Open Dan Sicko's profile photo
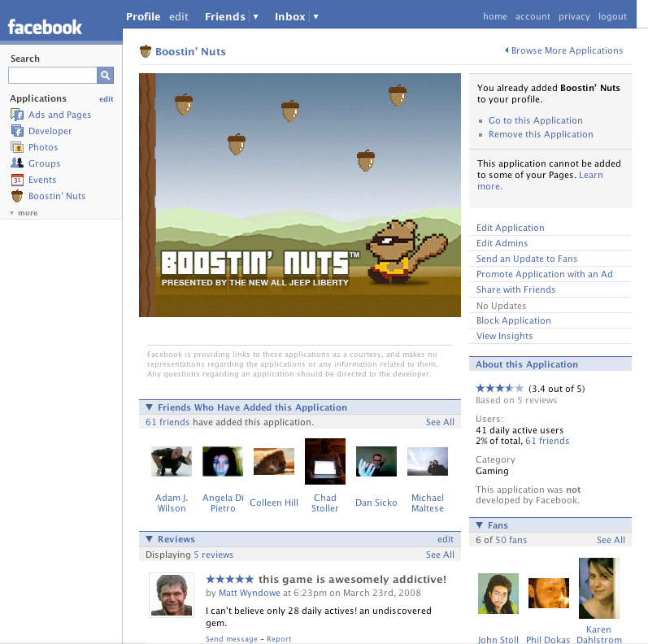This screenshot has width=648, height=644. click(376, 461)
